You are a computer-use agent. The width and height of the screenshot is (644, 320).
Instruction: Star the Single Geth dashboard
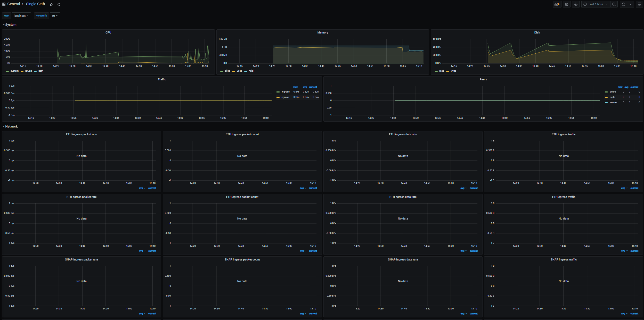pyautogui.click(x=51, y=4)
